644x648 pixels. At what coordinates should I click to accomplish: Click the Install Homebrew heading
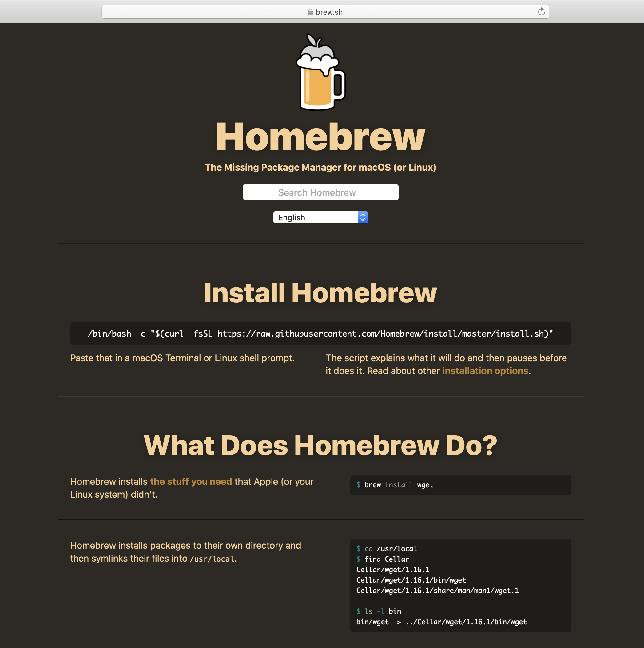pos(320,293)
